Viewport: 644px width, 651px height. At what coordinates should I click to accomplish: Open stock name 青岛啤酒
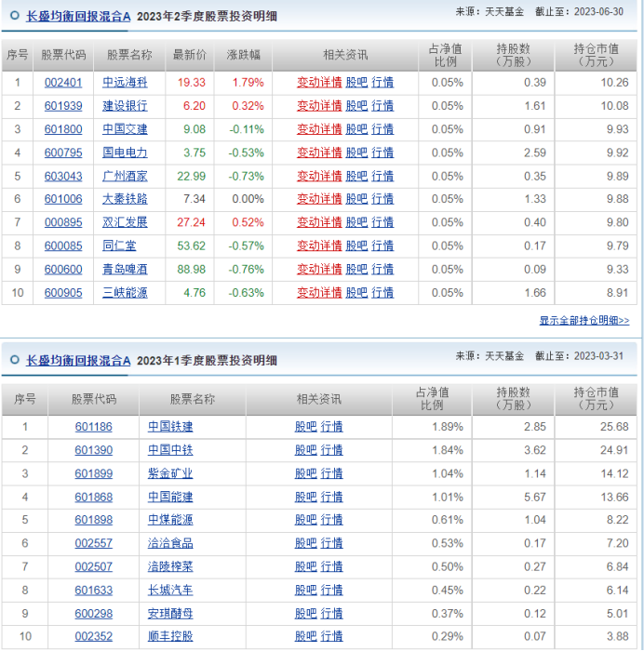click(x=125, y=270)
